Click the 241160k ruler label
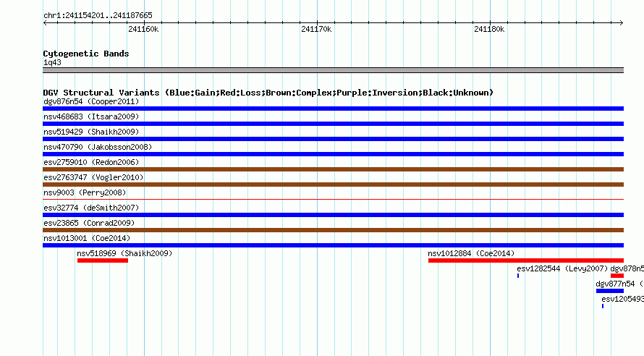The width and height of the screenshot is (644, 356). [x=143, y=29]
